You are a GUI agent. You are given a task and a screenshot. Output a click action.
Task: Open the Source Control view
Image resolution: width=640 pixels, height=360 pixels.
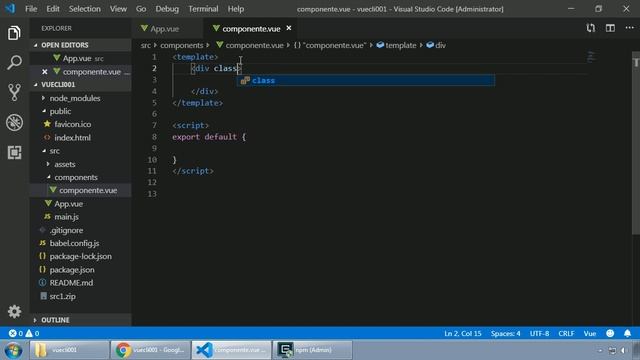coord(14,93)
